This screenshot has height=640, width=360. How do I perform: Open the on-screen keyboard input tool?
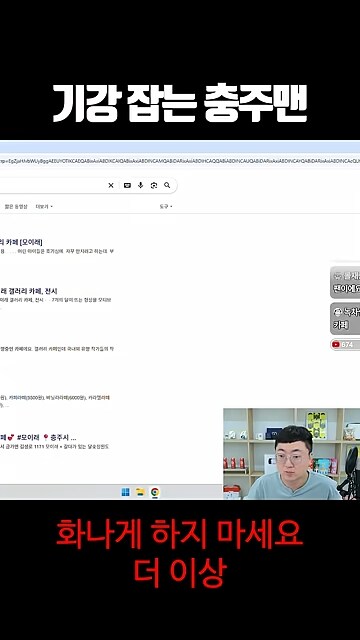127,185
